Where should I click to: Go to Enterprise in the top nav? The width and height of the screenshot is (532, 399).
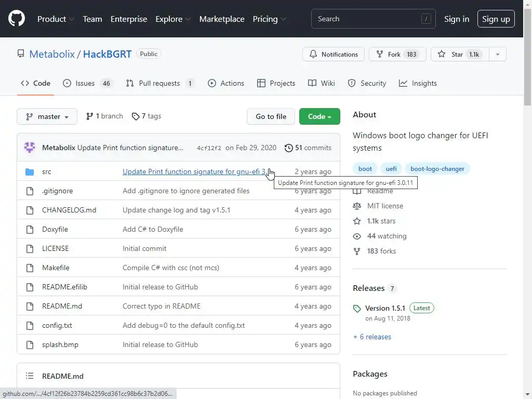point(129,19)
